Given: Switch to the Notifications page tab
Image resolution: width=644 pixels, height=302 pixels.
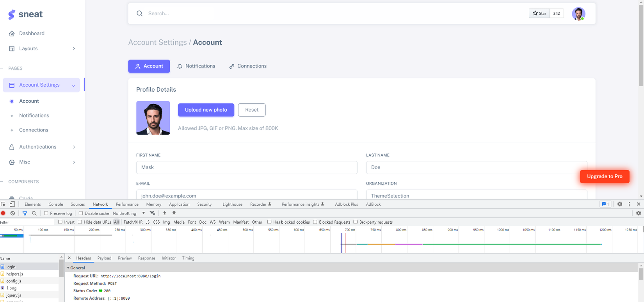Looking at the screenshot, I should pos(196,66).
